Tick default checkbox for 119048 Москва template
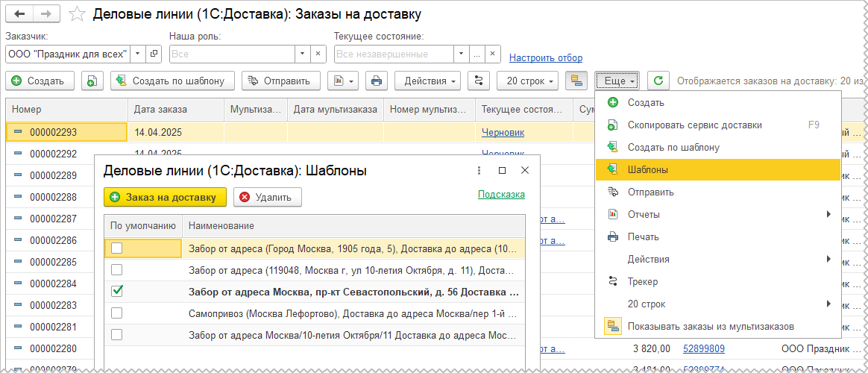Viewport: 868px width, 373px height. (x=117, y=269)
